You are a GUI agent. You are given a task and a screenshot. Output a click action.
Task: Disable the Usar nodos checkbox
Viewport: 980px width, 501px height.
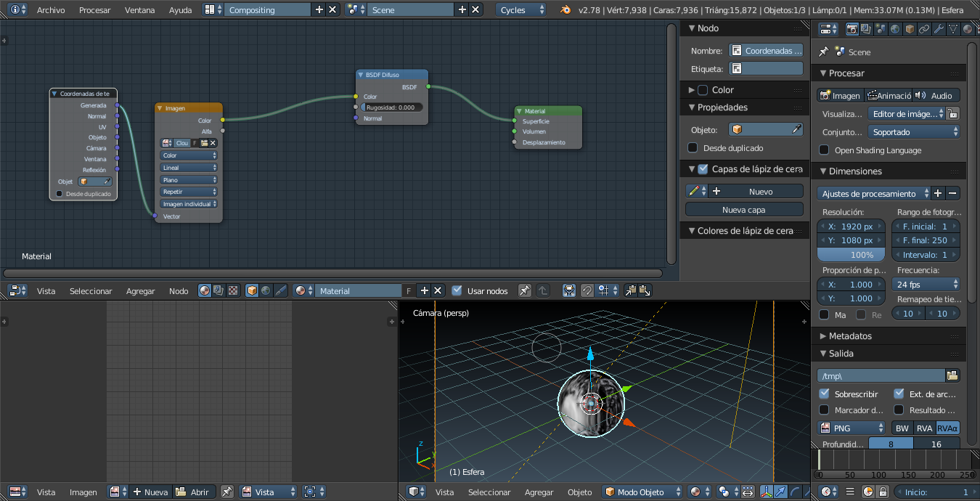[457, 290]
